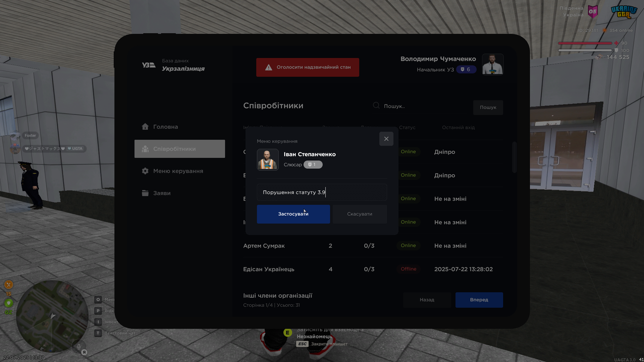
Task: Select Співробітники in the sidebar
Action: 180,149
